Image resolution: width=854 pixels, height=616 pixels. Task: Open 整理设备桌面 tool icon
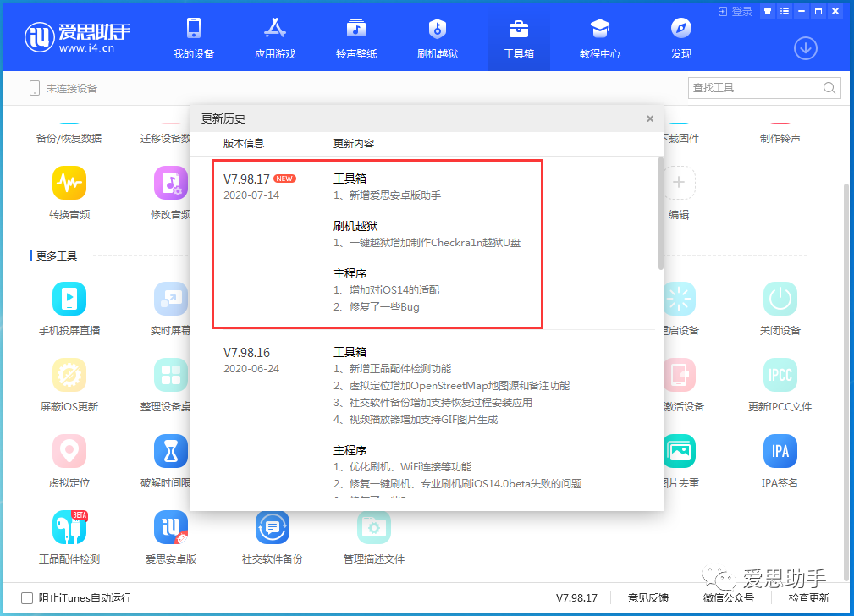[x=170, y=375]
